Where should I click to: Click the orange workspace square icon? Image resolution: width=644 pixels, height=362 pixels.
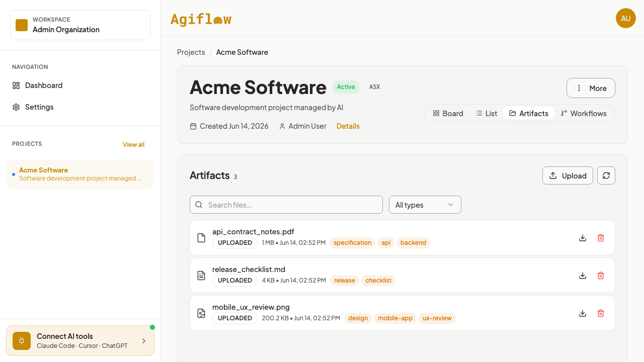click(x=22, y=25)
